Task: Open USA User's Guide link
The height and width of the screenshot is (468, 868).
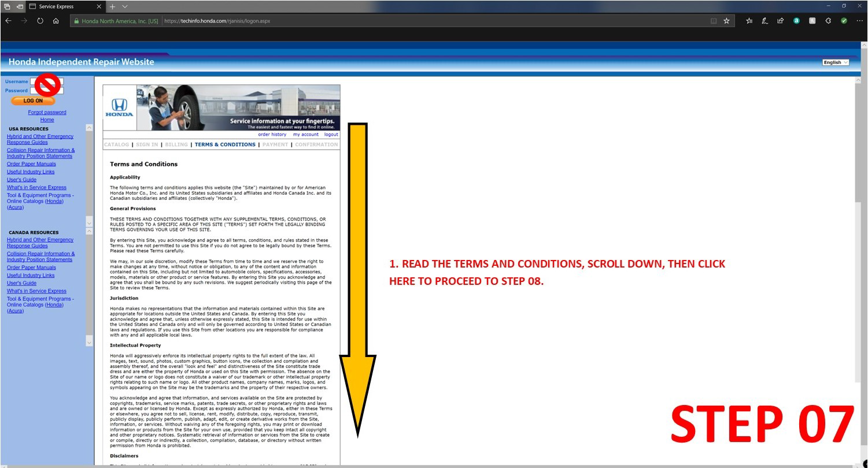Action: [x=21, y=180]
